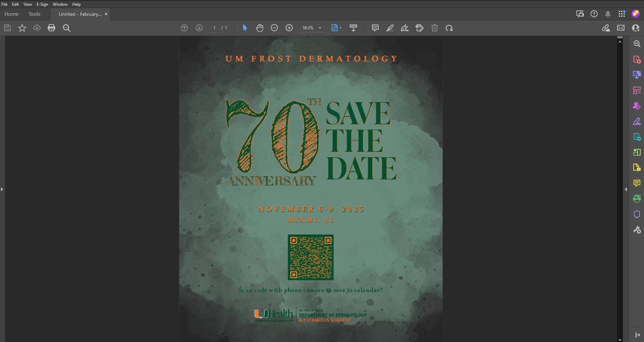Expand tools pane with bottom arrow
This screenshot has width=644, height=342.
point(638,335)
